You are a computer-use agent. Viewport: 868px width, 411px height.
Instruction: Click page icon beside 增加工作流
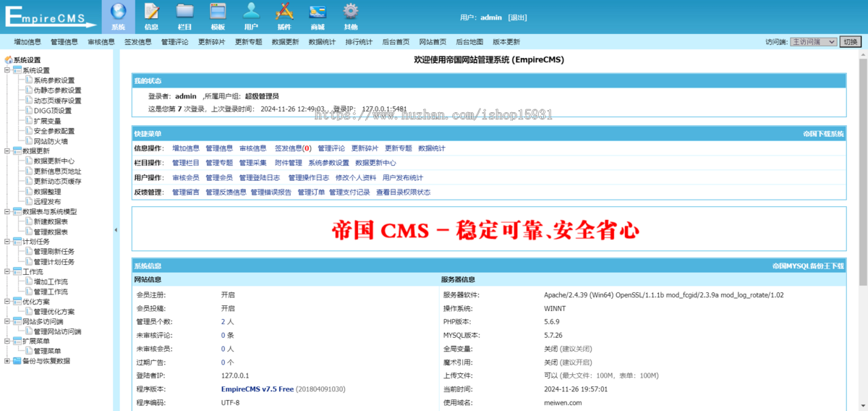pyautogui.click(x=29, y=282)
